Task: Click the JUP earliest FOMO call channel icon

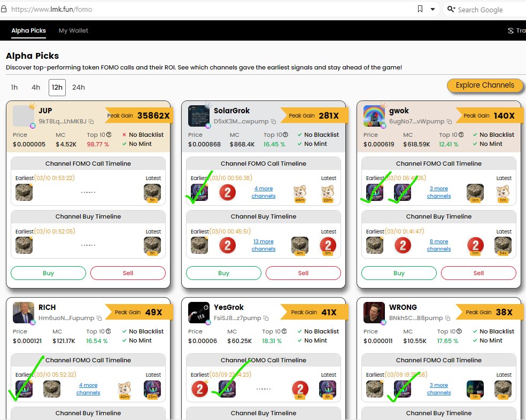Action: [24, 192]
